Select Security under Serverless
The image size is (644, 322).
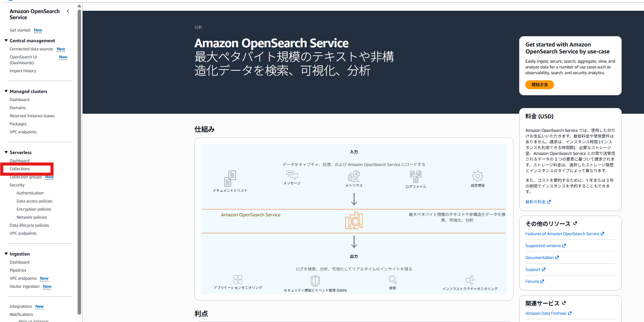click(x=17, y=185)
